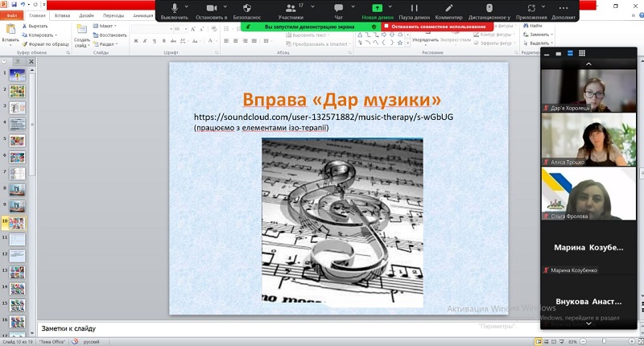The height and width of the screenshot is (346, 644).
Task: Click the Вставить paste button
Action: tap(10, 33)
